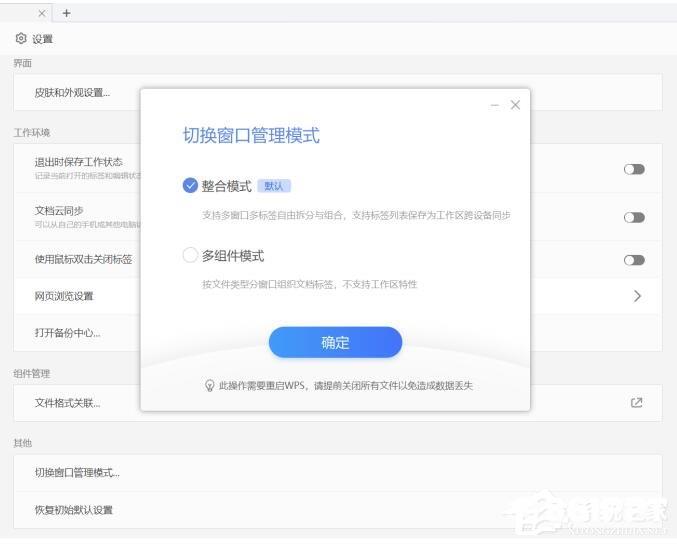Toggle 使用鼠标双击关闭标签 switch

click(634, 260)
